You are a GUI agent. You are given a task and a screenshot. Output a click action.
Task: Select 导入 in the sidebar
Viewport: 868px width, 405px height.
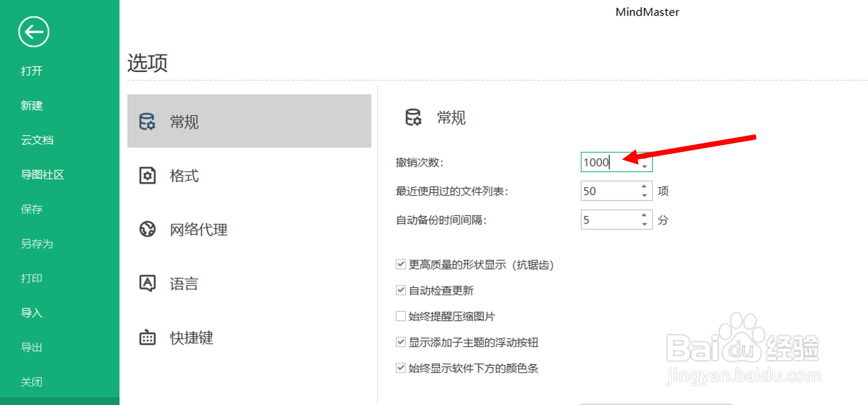coord(32,313)
